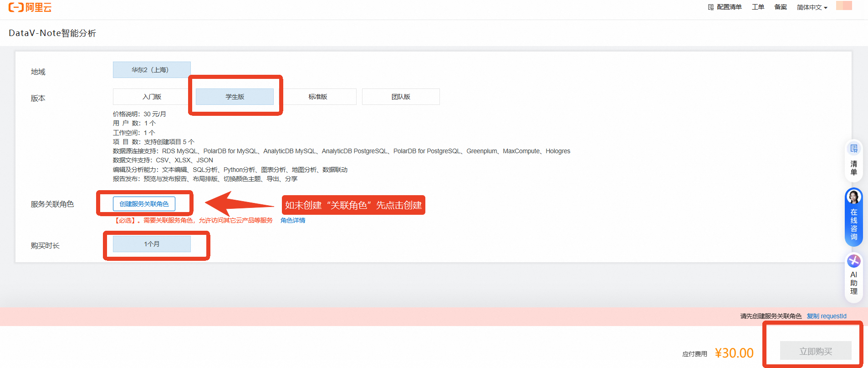868x368 pixels.
Task: Click the 项目数 支持创建项目 5 个 line
Action: click(x=153, y=142)
